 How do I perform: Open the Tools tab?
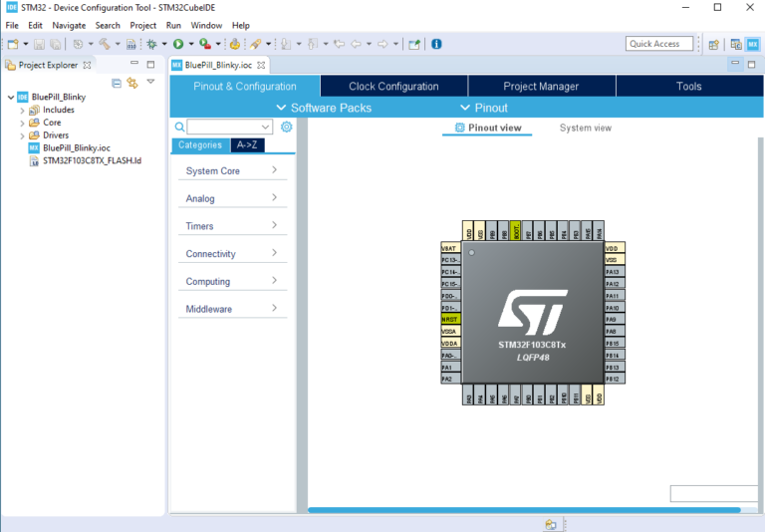(x=689, y=86)
